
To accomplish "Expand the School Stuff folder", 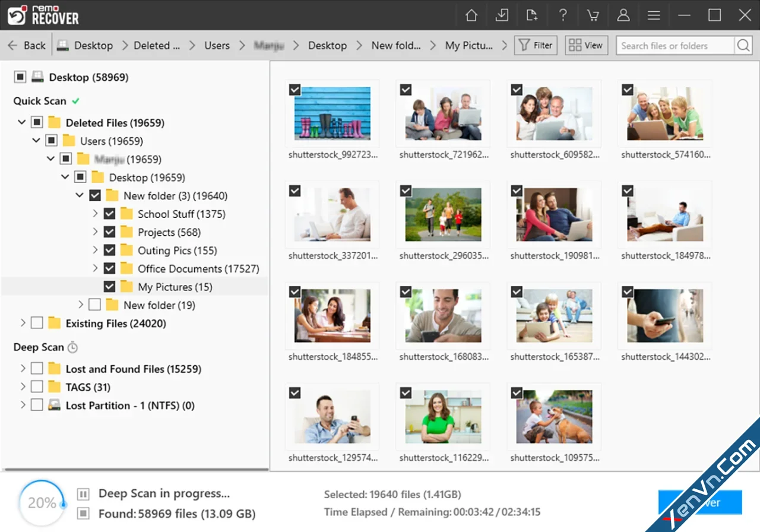I will [x=95, y=214].
